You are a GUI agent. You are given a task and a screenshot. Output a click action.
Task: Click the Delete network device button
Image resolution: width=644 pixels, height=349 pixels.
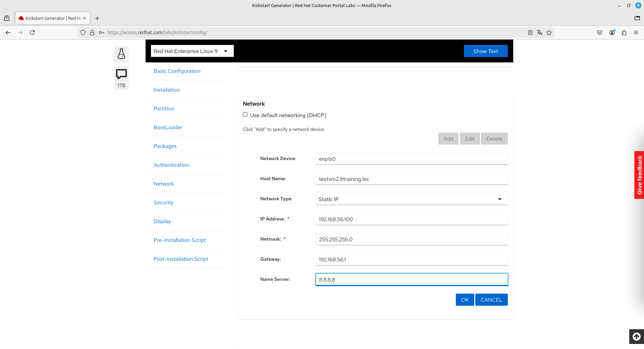pyautogui.click(x=494, y=139)
